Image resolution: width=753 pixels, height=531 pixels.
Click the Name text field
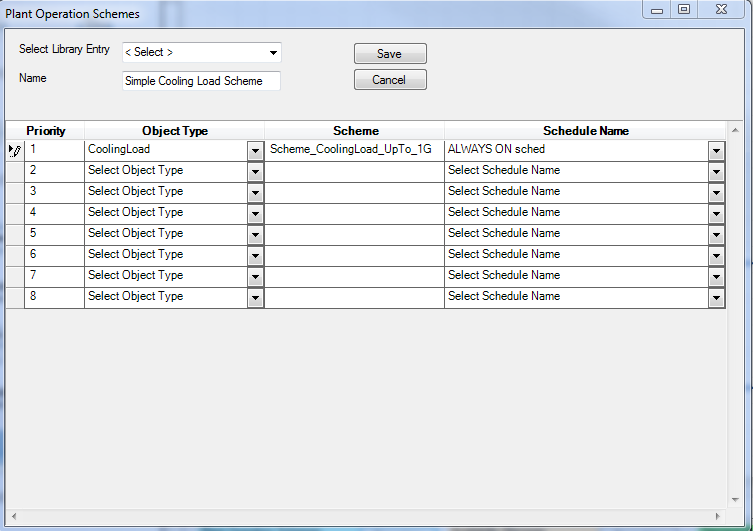click(201, 81)
